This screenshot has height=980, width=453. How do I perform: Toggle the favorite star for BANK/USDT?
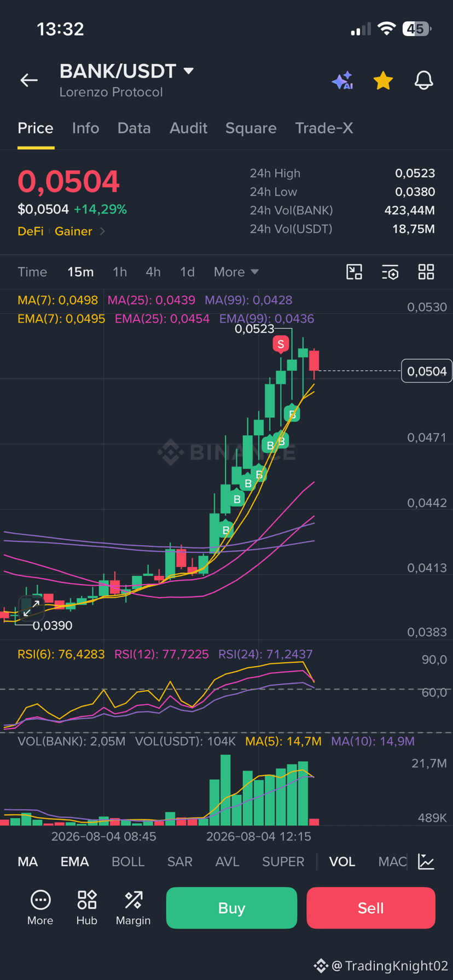click(x=383, y=80)
